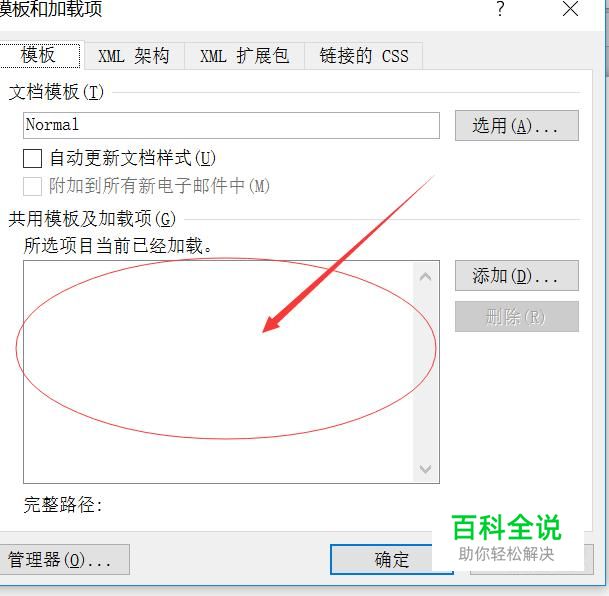Close the 模板和加载项 dialog
Screen dimensions: 609x596
point(570,9)
